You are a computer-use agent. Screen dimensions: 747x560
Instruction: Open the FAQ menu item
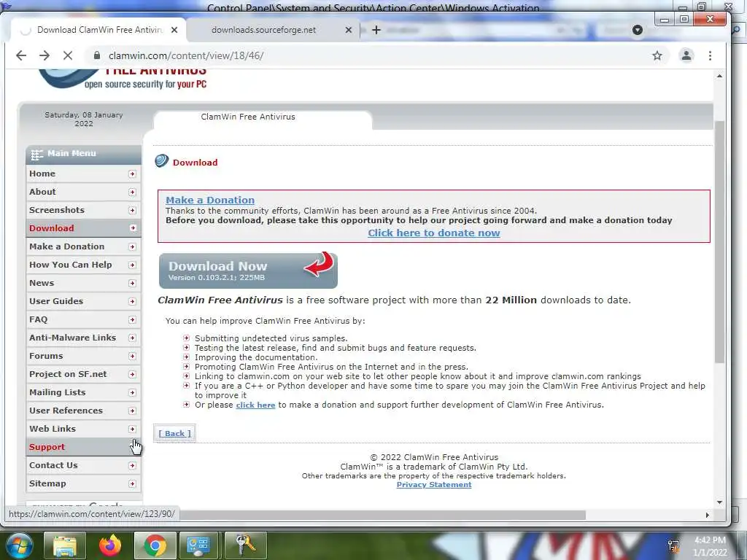click(83, 319)
